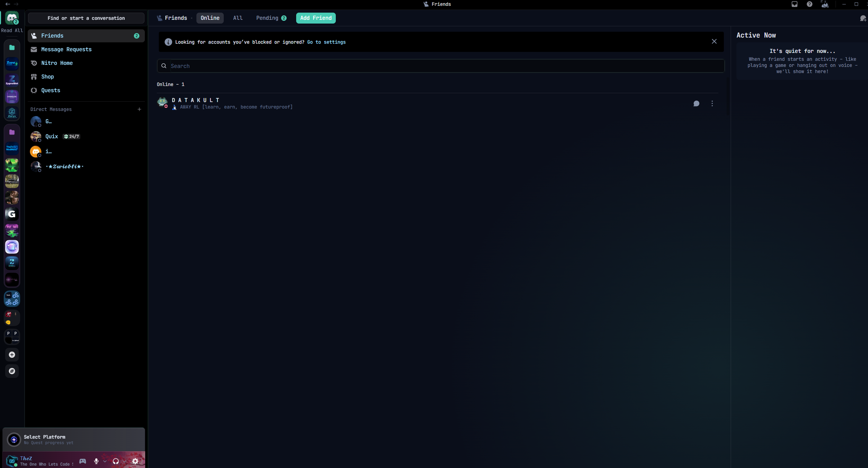Click the sleeping avatar icon in title bar

825,4
